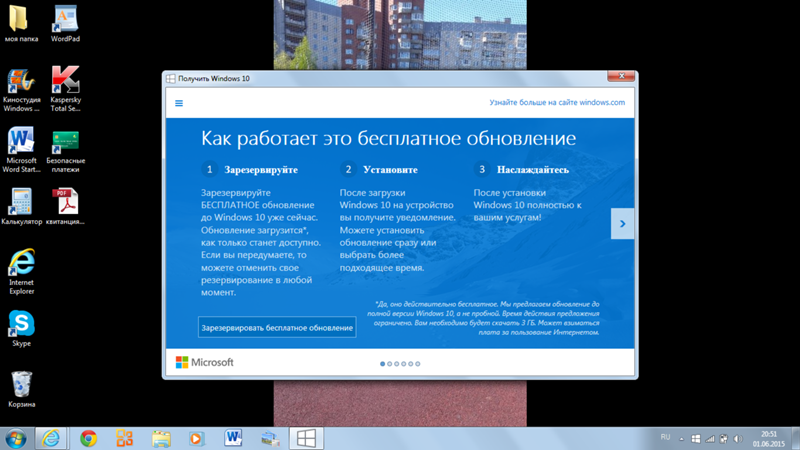Select the fourth page indicator dot

tap(404, 364)
